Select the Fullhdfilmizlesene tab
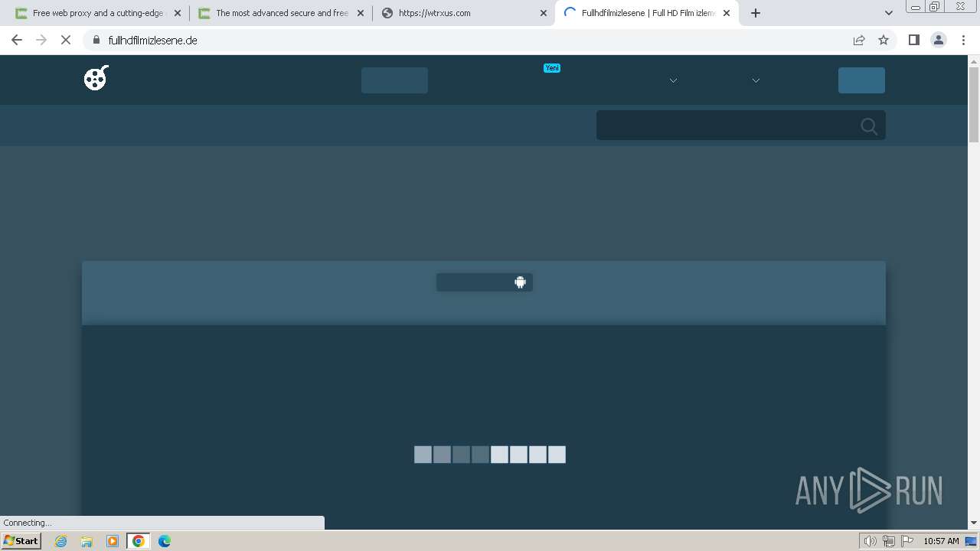Screen dimensions: 980x551 [x=647, y=13]
